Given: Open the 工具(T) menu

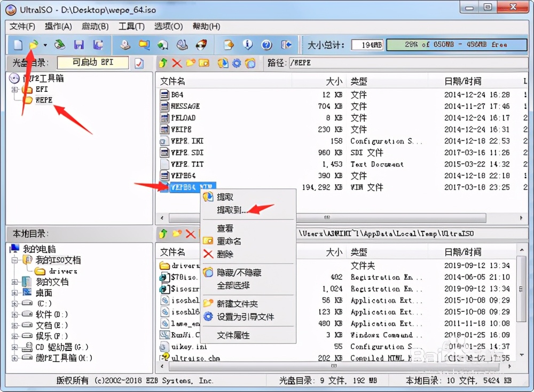Looking at the screenshot, I should [x=131, y=26].
